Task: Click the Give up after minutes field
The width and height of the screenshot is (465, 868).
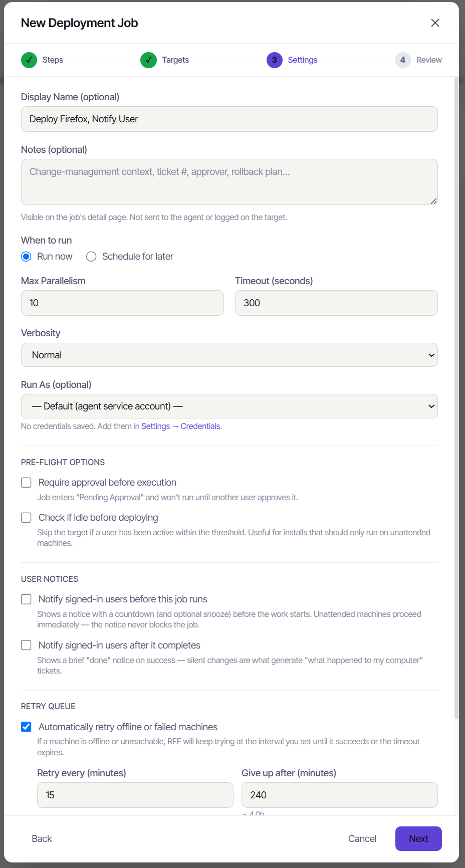Action: click(340, 795)
